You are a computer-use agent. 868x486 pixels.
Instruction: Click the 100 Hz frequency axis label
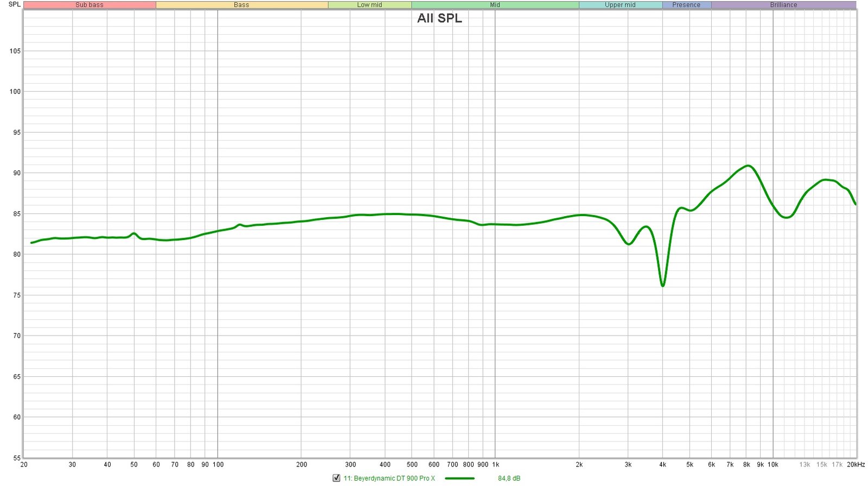pyautogui.click(x=218, y=465)
